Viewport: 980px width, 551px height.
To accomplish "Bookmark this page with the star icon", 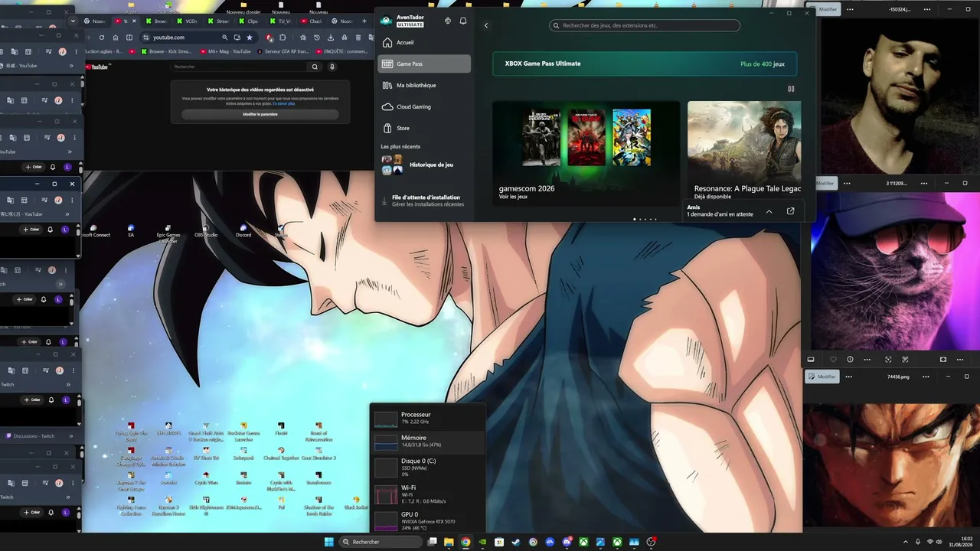I will [x=250, y=37].
